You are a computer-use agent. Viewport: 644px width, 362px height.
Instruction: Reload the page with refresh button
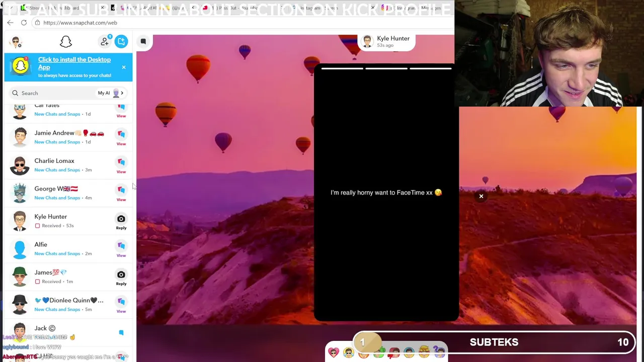24,23
